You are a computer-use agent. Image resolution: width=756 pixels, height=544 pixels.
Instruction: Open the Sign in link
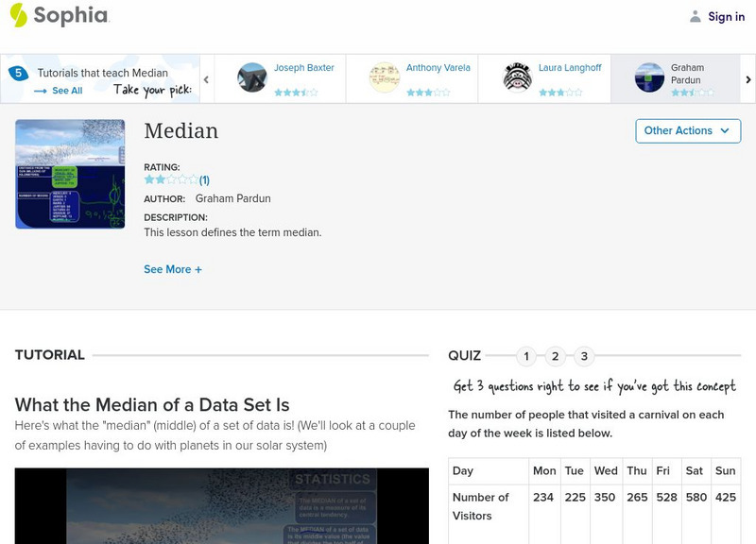point(726,17)
